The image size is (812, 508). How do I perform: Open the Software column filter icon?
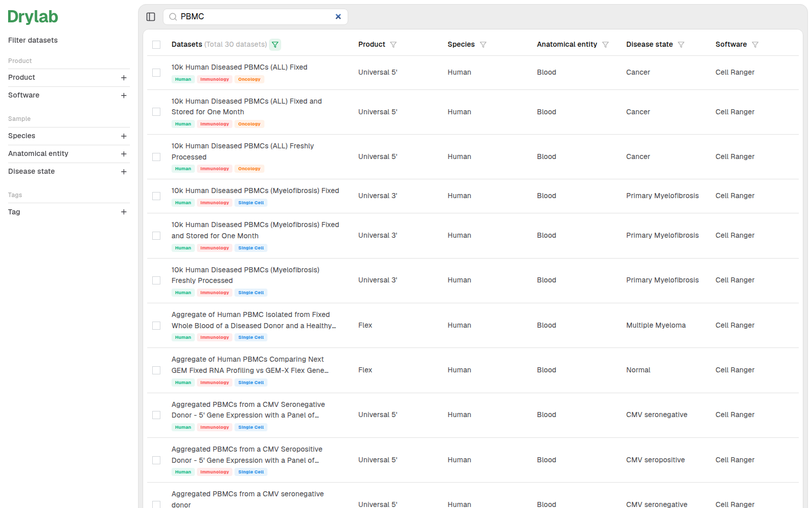click(x=755, y=45)
